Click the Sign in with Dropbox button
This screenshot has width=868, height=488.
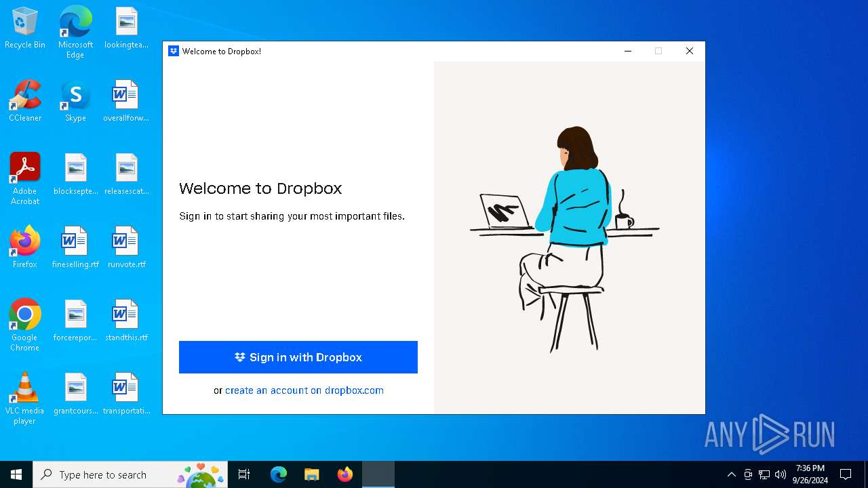[x=298, y=357]
